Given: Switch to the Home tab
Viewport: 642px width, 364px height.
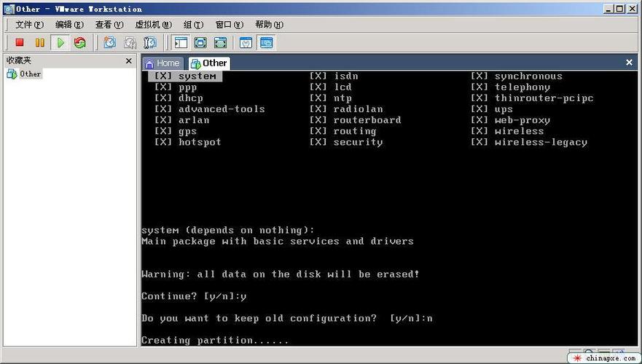Looking at the screenshot, I should point(162,63).
